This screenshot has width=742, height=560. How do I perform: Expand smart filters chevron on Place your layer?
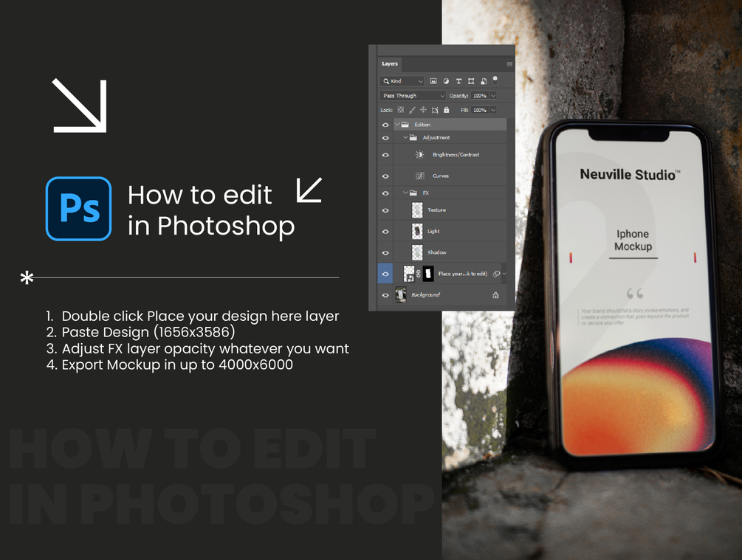(x=504, y=274)
